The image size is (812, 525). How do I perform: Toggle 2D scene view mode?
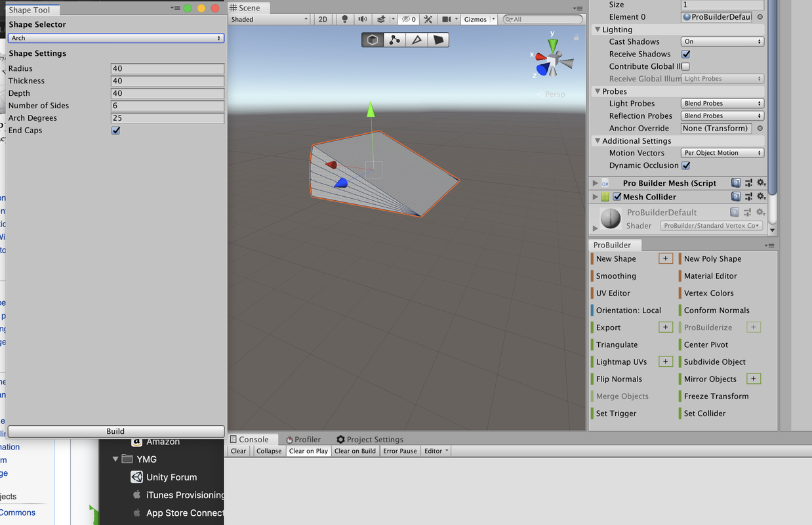[323, 19]
